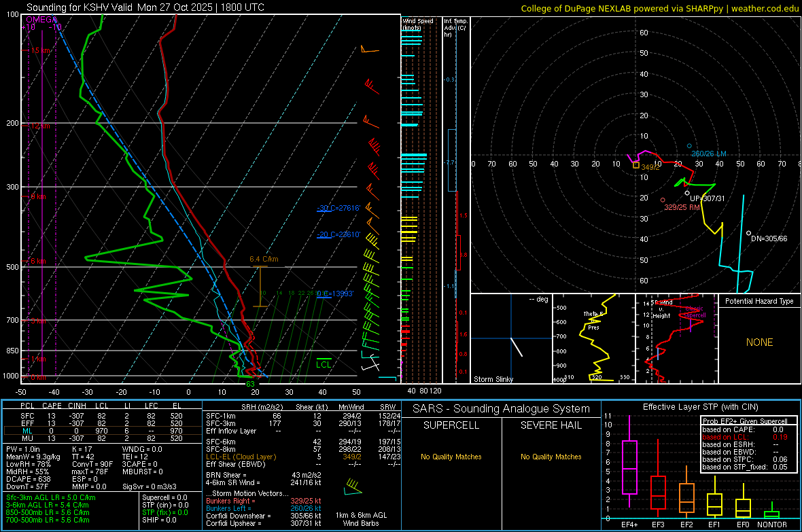This screenshot has height=532, width=802.
Task: Click 'No Quality Matches' under SUPERCELL
Action: (451, 457)
